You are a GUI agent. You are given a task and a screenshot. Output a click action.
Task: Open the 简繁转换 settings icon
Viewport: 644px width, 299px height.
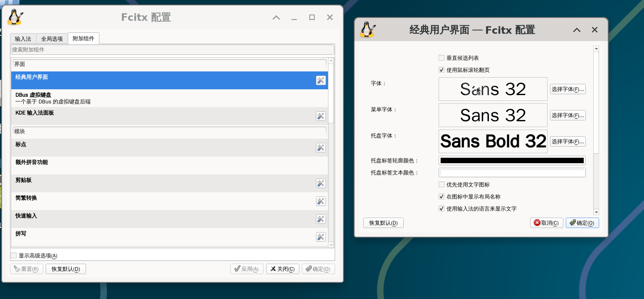click(x=321, y=201)
